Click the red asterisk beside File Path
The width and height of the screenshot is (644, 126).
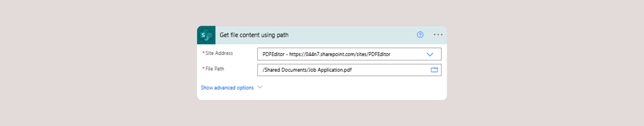pyautogui.click(x=203, y=68)
